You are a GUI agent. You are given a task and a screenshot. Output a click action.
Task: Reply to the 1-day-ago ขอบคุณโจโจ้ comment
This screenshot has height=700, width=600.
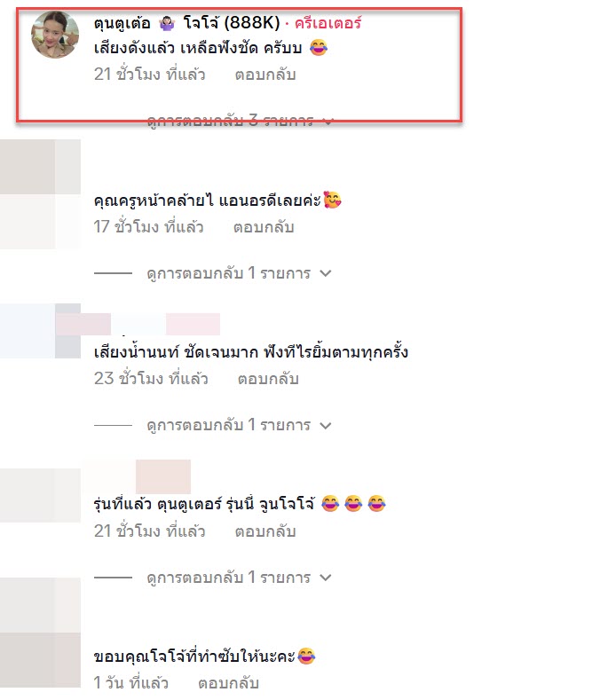(x=228, y=683)
